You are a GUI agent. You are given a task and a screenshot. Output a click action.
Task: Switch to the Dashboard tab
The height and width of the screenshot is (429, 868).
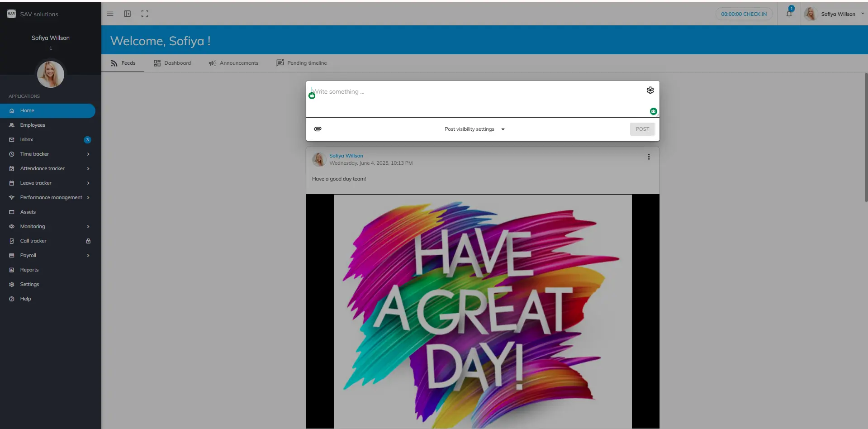point(172,63)
